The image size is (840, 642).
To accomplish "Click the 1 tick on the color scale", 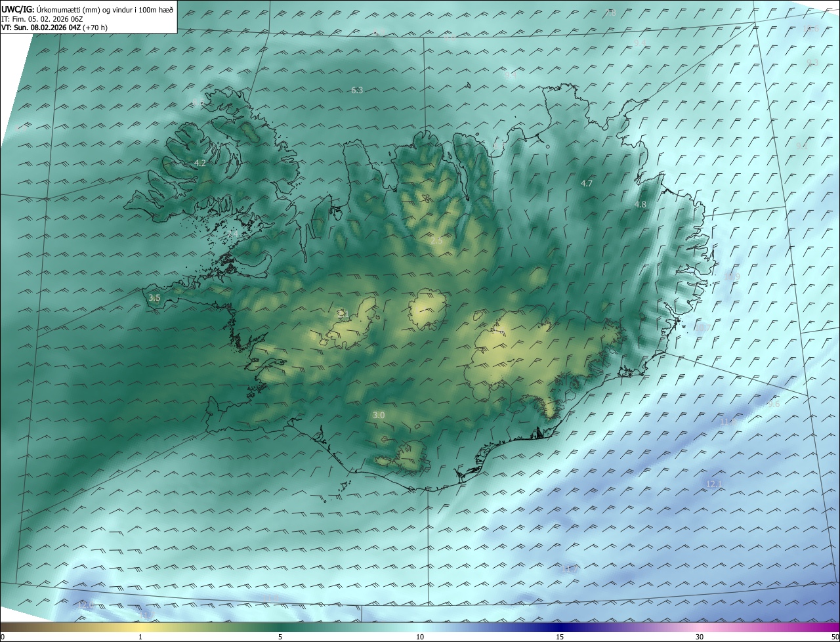I will pyautogui.click(x=140, y=637).
